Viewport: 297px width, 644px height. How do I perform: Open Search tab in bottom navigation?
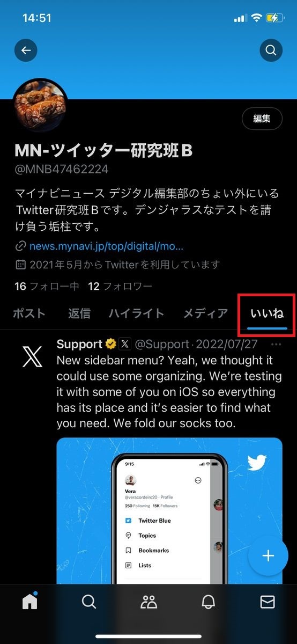pos(89,602)
